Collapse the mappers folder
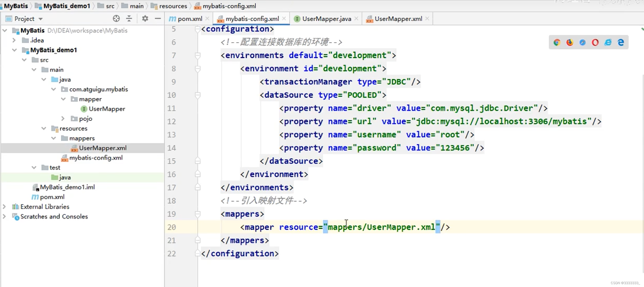 (54, 138)
